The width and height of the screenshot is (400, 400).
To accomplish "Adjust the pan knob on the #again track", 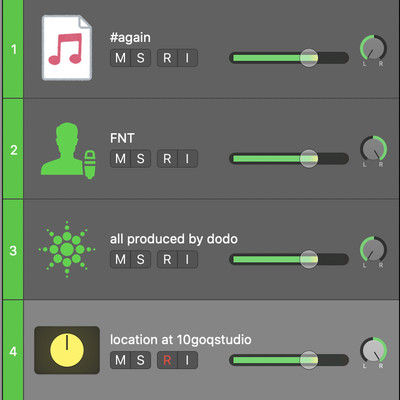I will [373, 48].
